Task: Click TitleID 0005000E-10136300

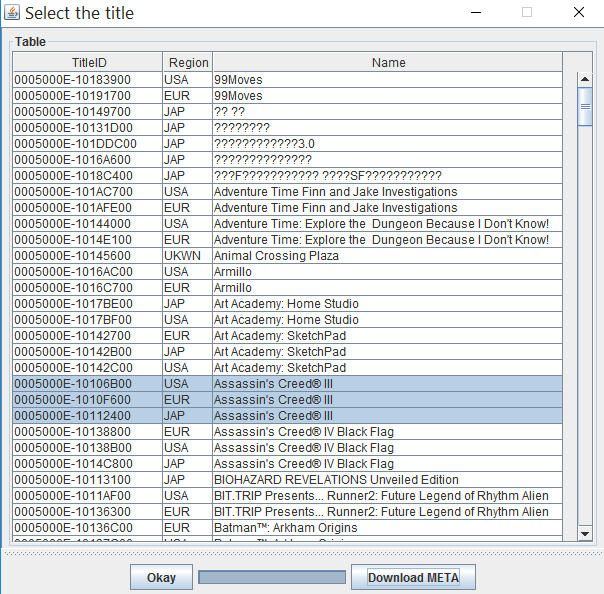Action: click(x=88, y=512)
